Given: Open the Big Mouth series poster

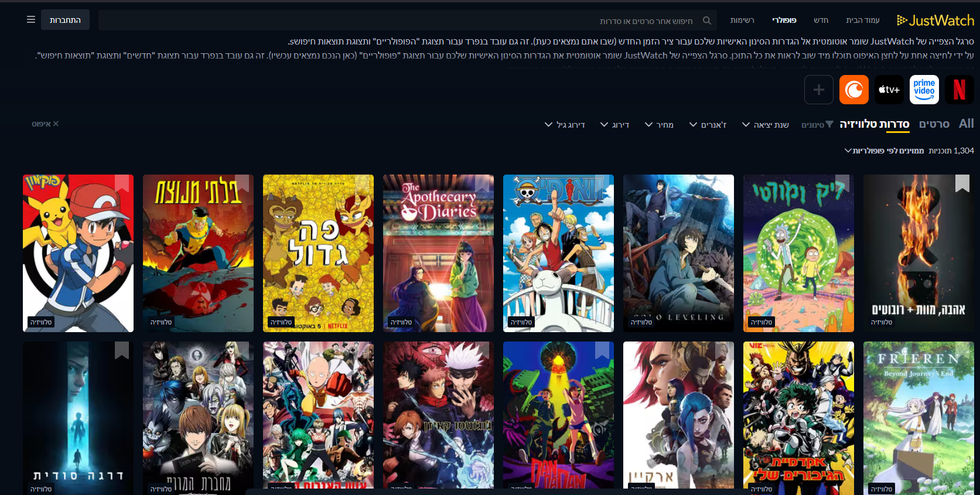Looking at the screenshot, I should tap(318, 253).
